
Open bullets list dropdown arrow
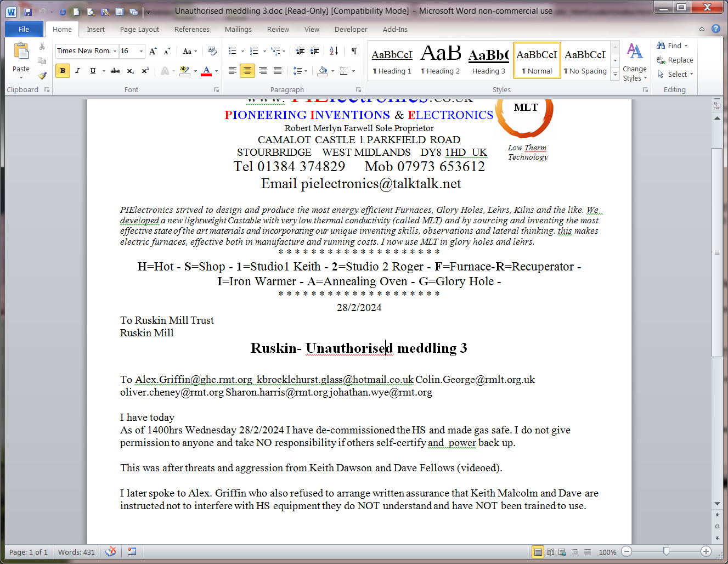point(242,51)
